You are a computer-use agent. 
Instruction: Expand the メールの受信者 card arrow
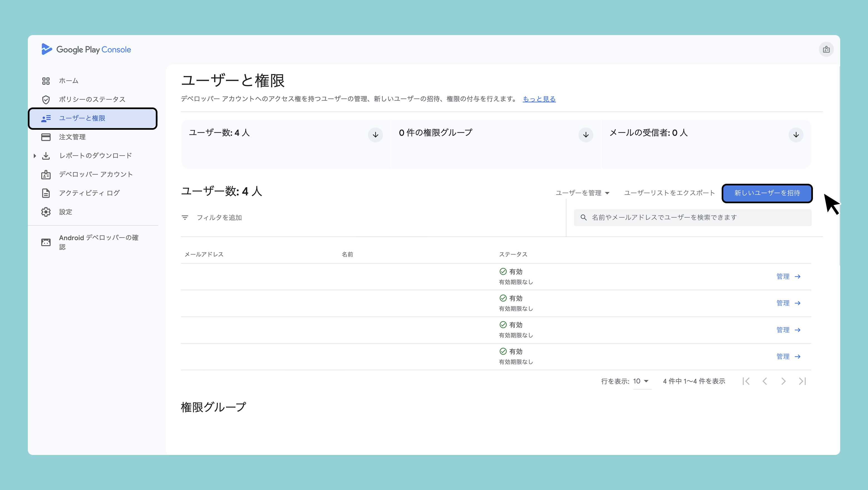click(x=796, y=135)
